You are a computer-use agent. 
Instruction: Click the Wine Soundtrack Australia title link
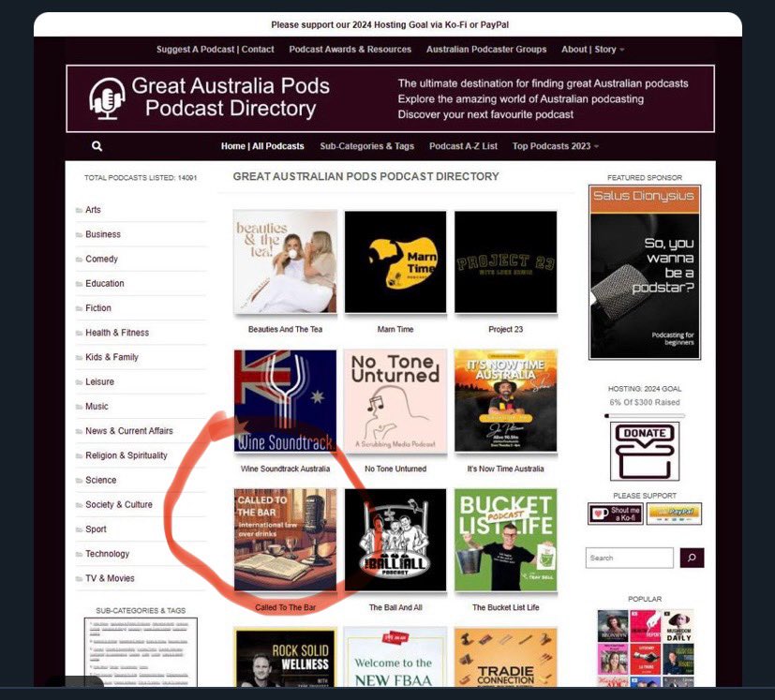285,469
